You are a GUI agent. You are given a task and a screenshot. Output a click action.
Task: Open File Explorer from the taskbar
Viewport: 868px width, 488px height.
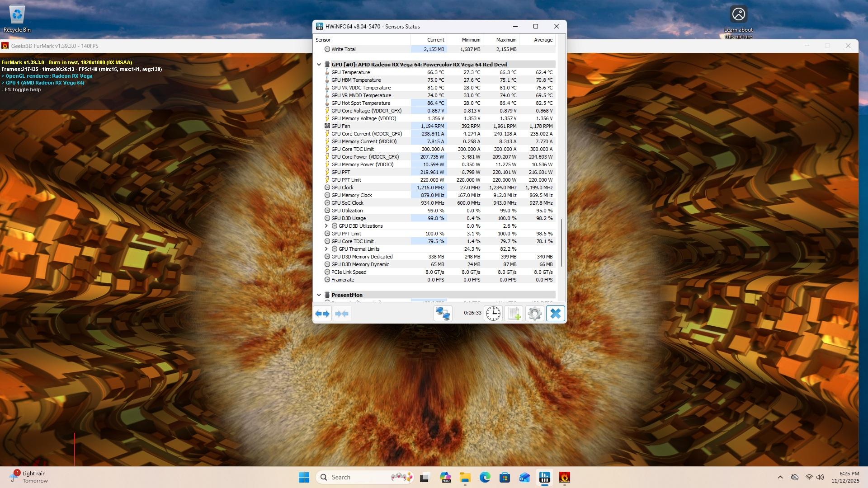[465, 477]
